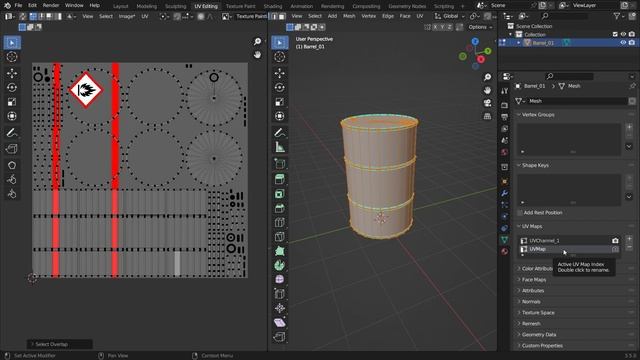640x360 pixels.
Task: Switch to the Modeling workspace tab
Action: (147, 6)
